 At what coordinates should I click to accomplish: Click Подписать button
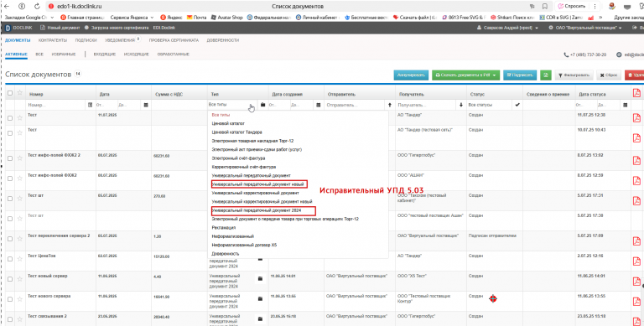coord(520,75)
